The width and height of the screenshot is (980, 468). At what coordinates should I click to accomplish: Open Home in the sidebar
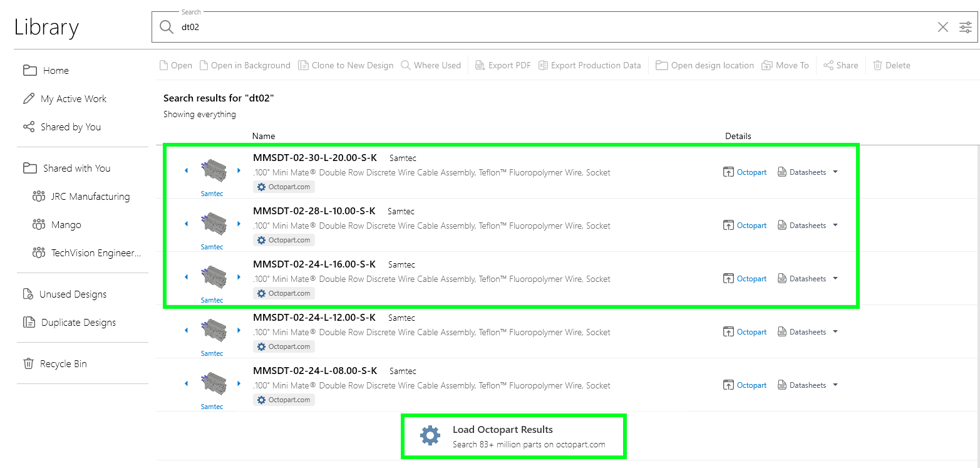[46, 70]
